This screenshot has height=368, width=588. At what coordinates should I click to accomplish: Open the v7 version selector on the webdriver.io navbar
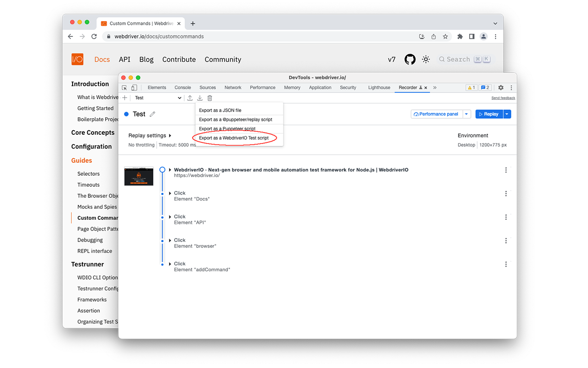point(392,59)
